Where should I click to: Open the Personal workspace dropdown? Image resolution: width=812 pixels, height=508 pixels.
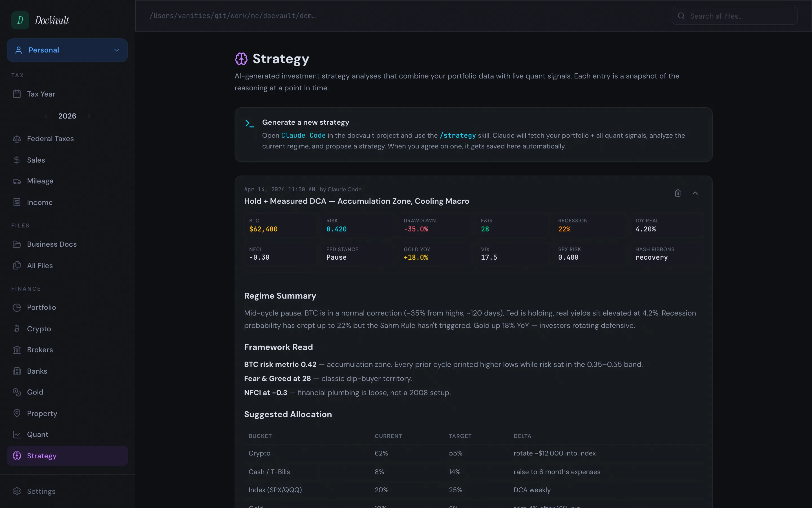tap(67, 50)
